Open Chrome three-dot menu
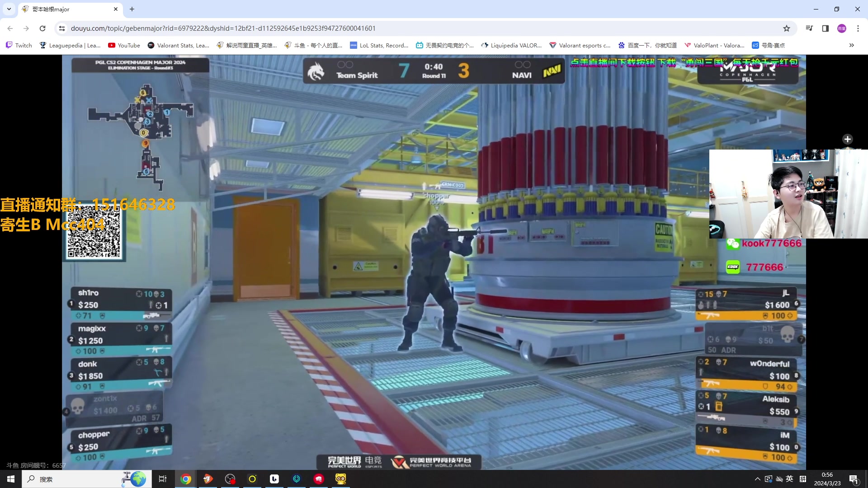This screenshot has width=868, height=488. coord(858,28)
